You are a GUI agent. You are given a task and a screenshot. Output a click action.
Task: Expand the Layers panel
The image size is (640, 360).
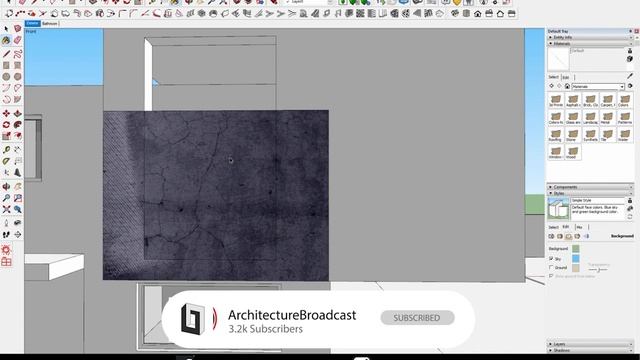click(x=590, y=344)
